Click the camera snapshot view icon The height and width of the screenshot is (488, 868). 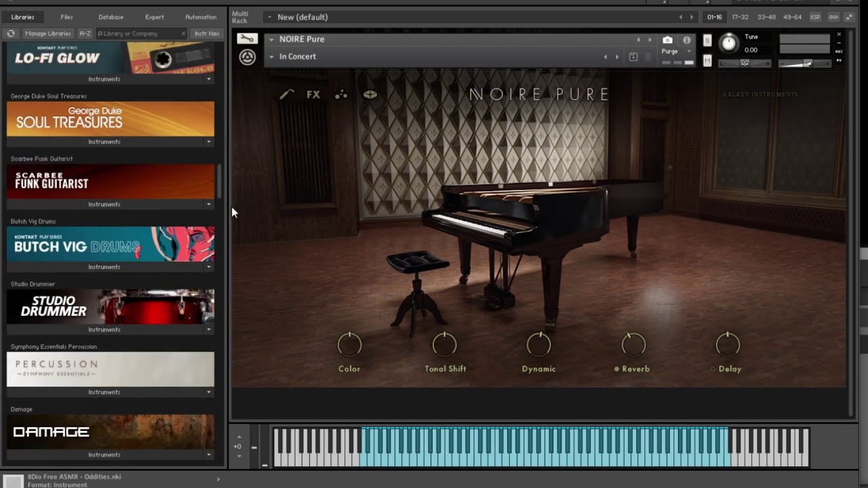[x=667, y=40]
